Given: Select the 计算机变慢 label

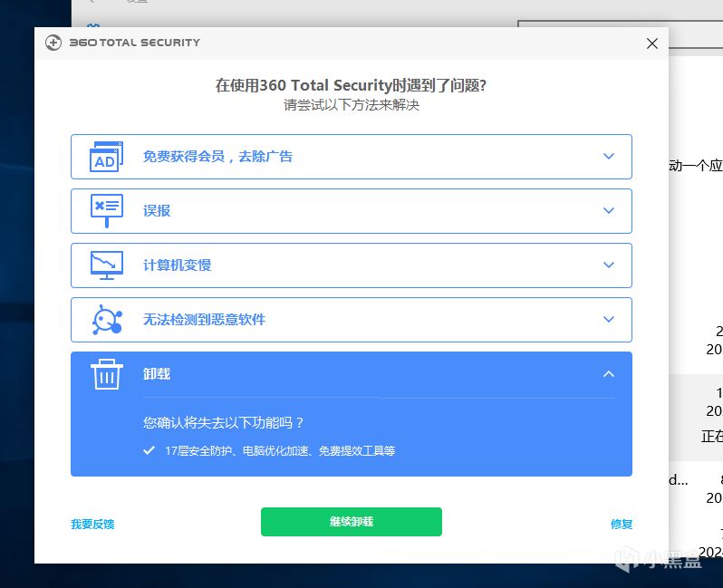Looking at the screenshot, I should click(x=177, y=265).
